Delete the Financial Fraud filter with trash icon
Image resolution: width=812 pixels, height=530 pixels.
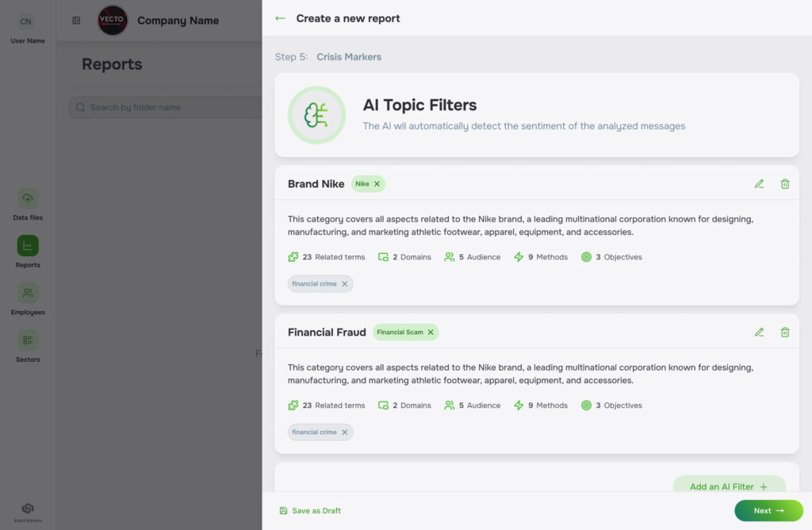click(x=785, y=332)
